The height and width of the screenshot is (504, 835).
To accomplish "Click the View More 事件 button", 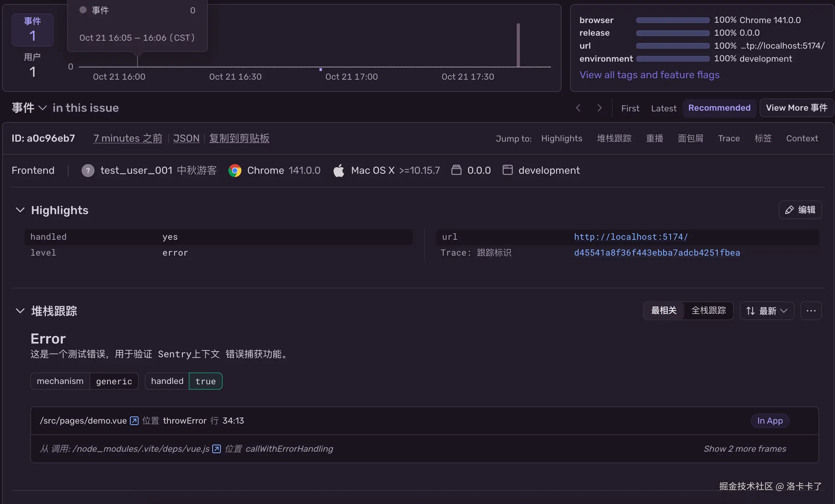I will (796, 108).
